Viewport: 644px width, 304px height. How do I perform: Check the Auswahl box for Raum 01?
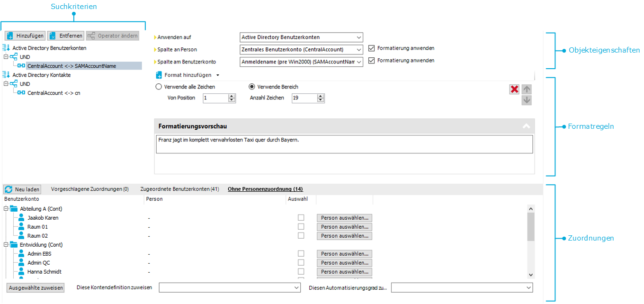click(301, 227)
